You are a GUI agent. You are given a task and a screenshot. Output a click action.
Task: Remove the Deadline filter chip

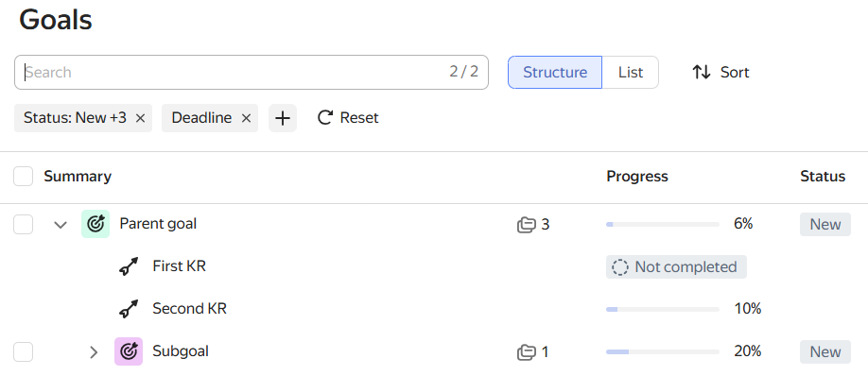[247, 118]
